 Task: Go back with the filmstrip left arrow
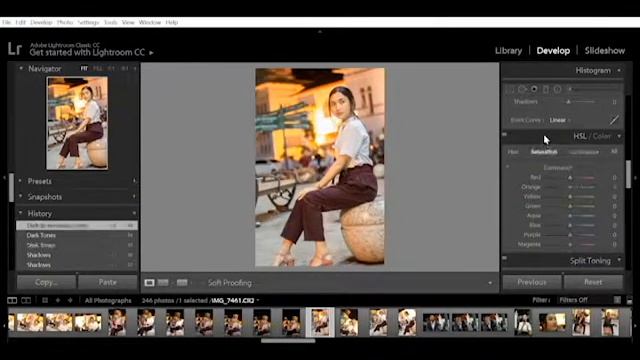[x=58, y=300]
